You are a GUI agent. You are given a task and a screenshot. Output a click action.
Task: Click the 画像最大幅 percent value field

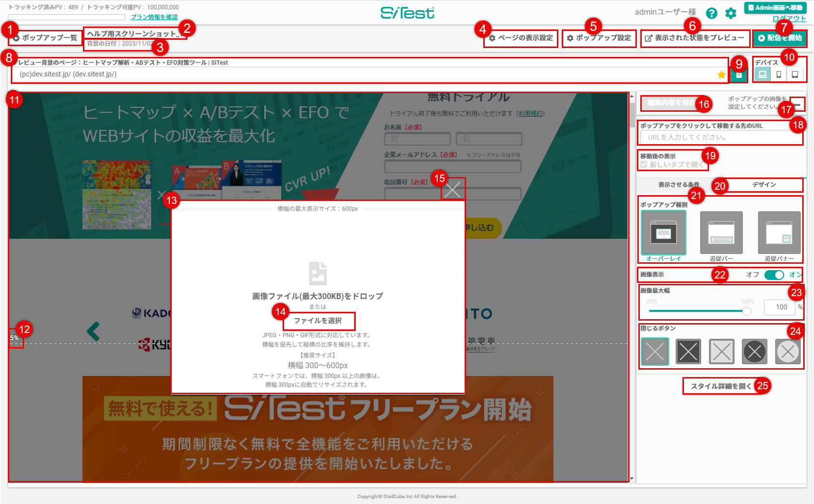click(x=780, y=307)
